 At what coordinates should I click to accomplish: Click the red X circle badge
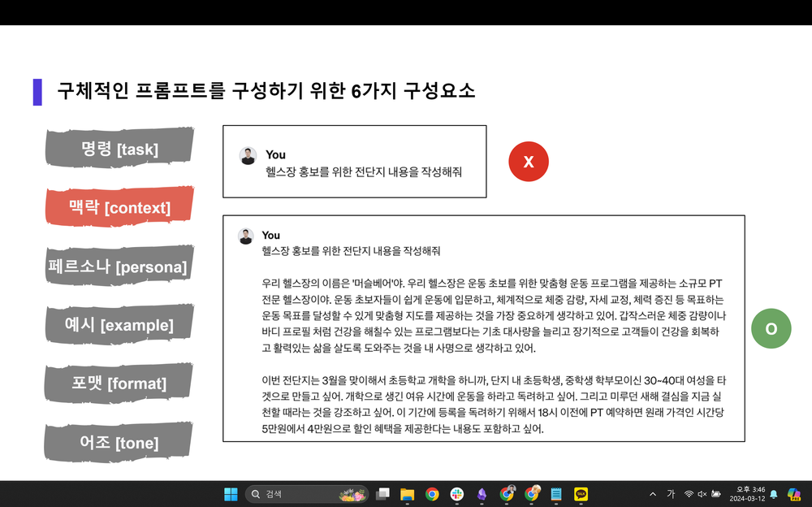[x=529, y=161]
